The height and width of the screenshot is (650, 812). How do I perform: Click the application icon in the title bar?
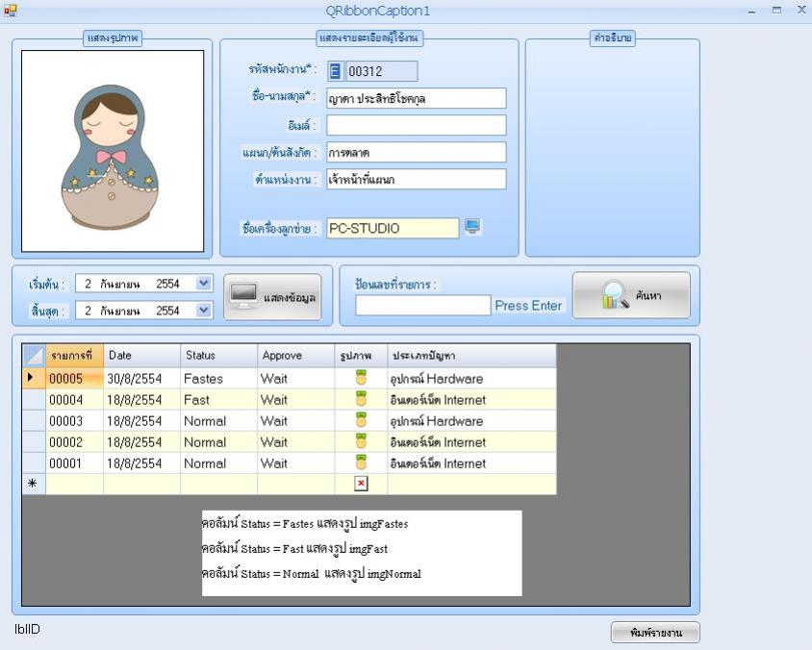(11, 10)
